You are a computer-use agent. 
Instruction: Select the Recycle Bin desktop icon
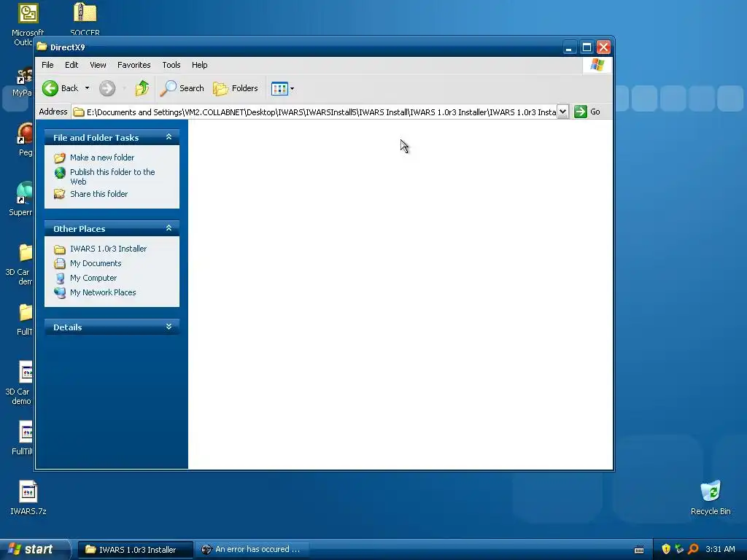(x=711, y=497)
